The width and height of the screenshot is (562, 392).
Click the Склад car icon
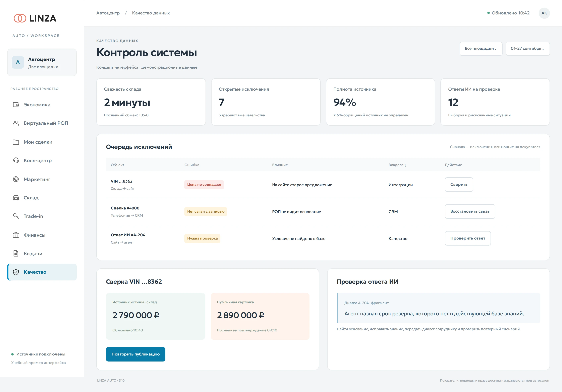pyautogui.click(x=16, y=198)
